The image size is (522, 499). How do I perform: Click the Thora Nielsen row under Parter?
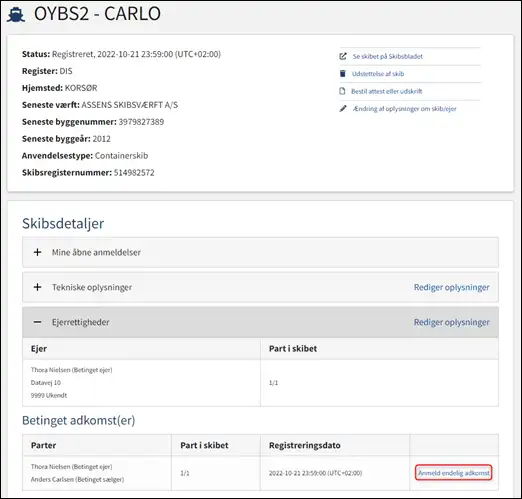coord(72,467)
